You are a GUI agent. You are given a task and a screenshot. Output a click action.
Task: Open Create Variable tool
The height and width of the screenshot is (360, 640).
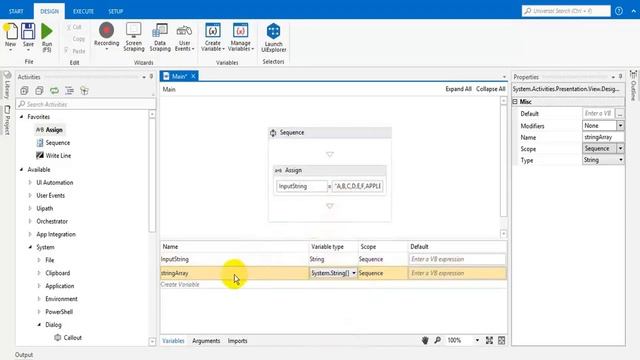pyautogui.click(x=213, y=37)
